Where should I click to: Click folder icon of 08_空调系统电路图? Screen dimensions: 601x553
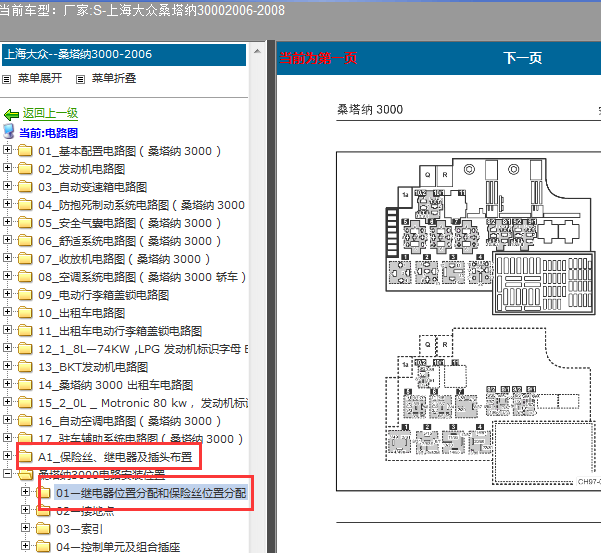point(25,277)
